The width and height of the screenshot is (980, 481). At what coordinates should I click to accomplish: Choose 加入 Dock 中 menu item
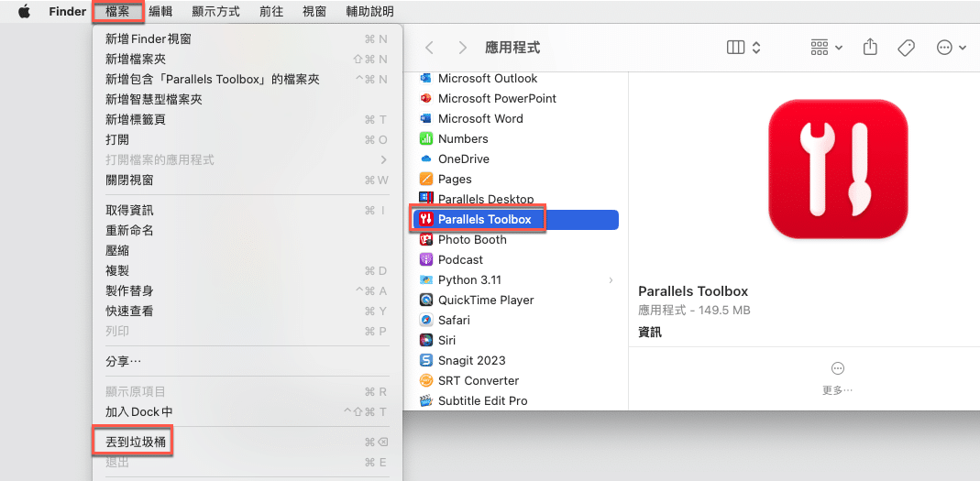pyautogui.click(x=247, y=411)
